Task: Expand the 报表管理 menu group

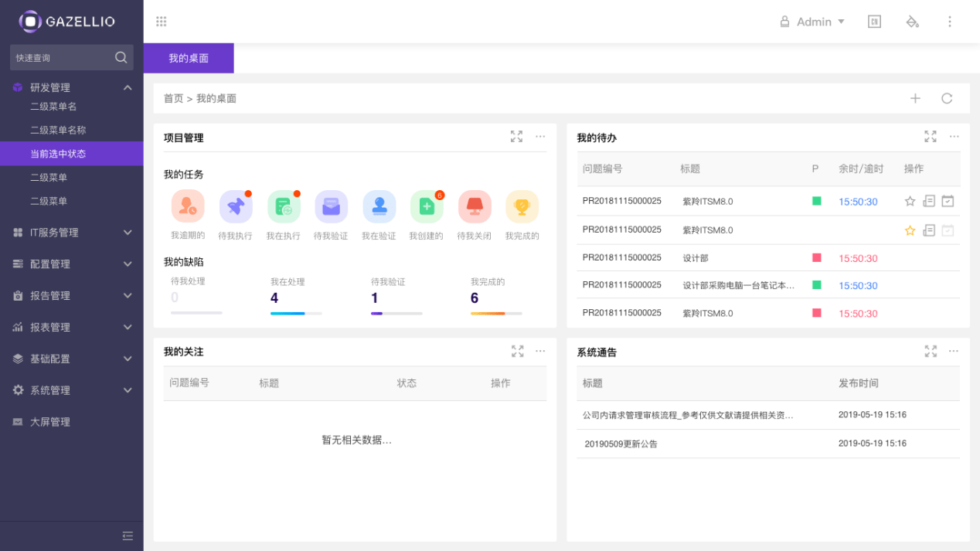Action: tap(128, 327)
